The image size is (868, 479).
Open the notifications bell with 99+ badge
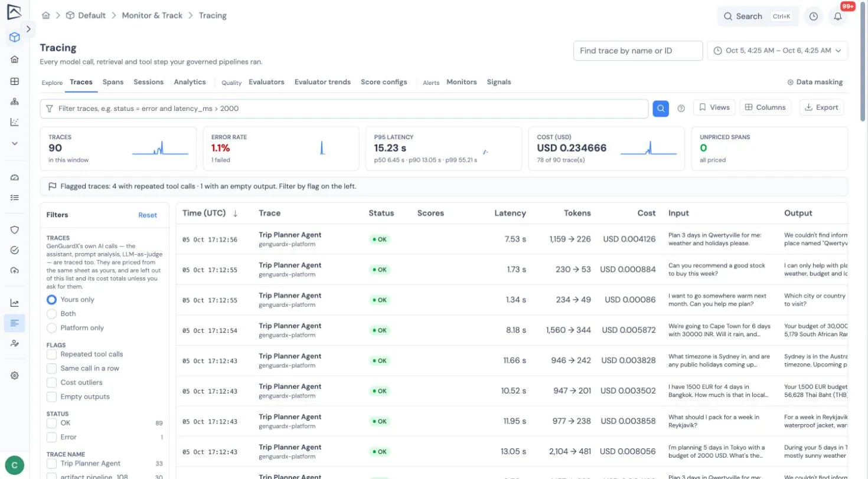click(x=838, y=17)
